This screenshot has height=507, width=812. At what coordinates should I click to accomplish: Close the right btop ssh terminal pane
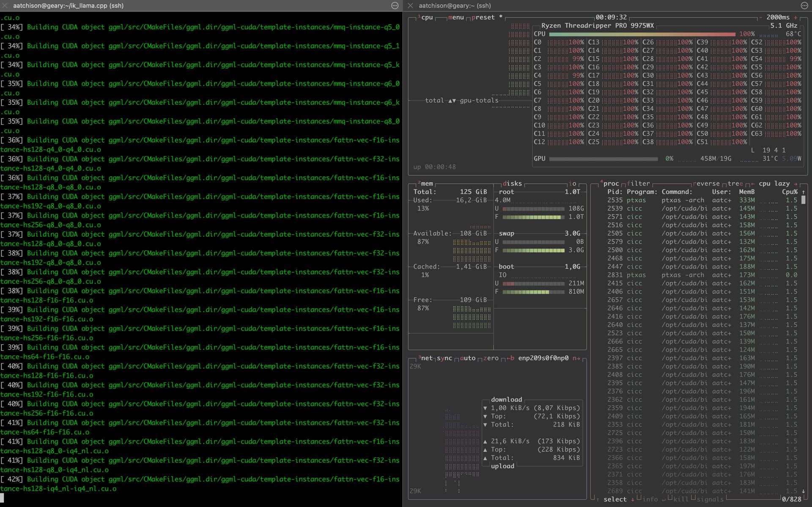410,5
